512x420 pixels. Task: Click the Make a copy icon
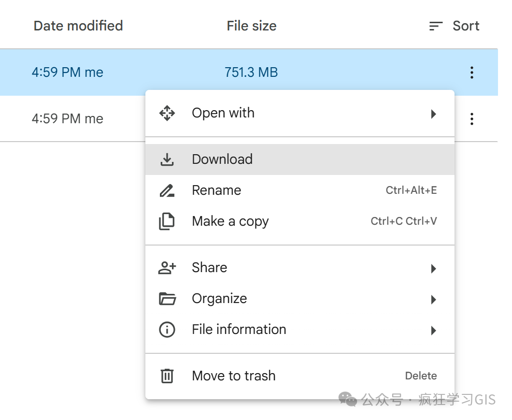click(167, 221)
